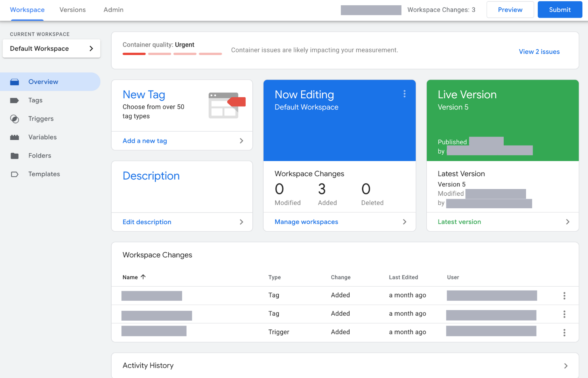Select the Templates sidebar icon
588x378 pixels.
pos(15,174)
